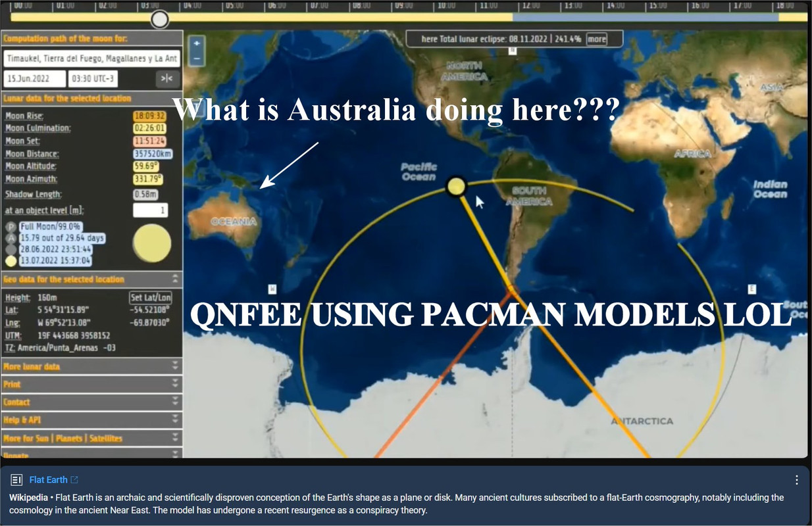This screenshot has height=526, width=812.
Task: Click the A apogee circle icon
Action: click(x=11, y=238)
